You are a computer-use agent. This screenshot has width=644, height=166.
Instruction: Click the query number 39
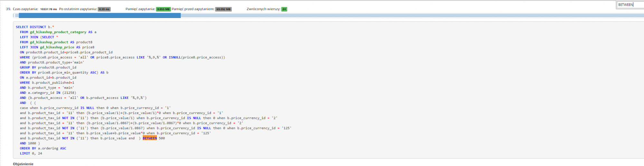(8, 9)
